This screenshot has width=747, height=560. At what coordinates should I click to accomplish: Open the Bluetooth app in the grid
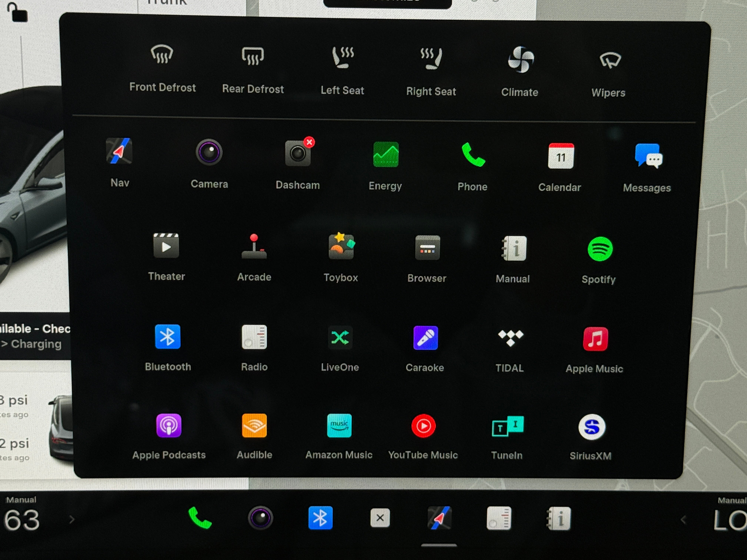[167, 336]
